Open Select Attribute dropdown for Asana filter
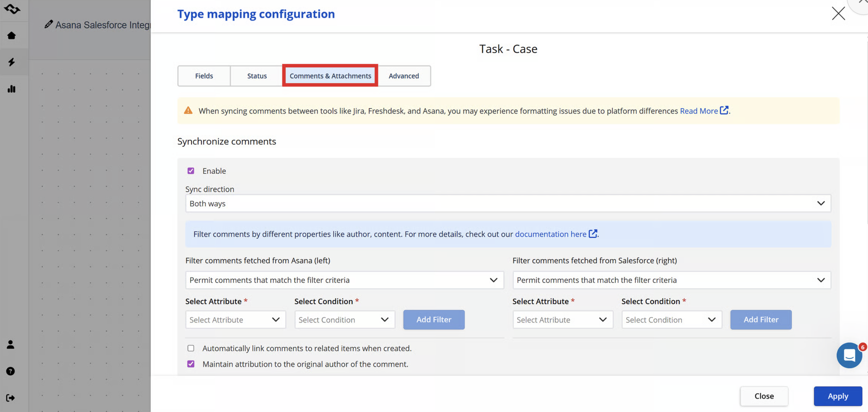Screen dimensions: 868x412 tap(235, 320)
